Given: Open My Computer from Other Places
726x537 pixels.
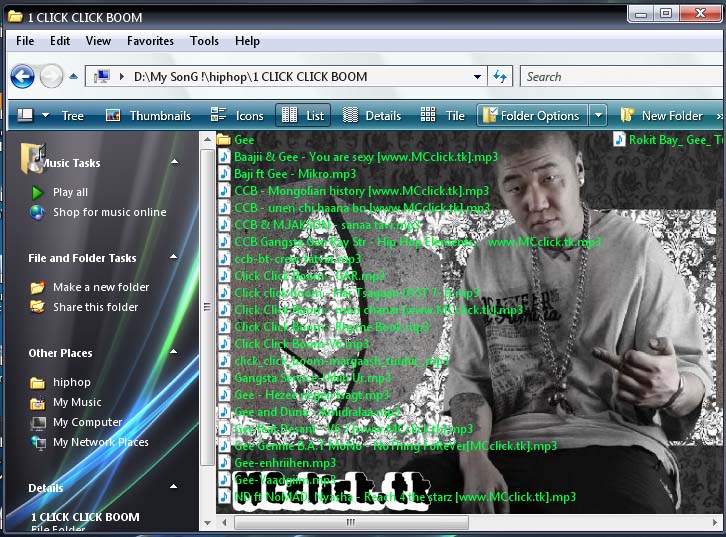Looking at the screenshot, I should tap(88, 422).
